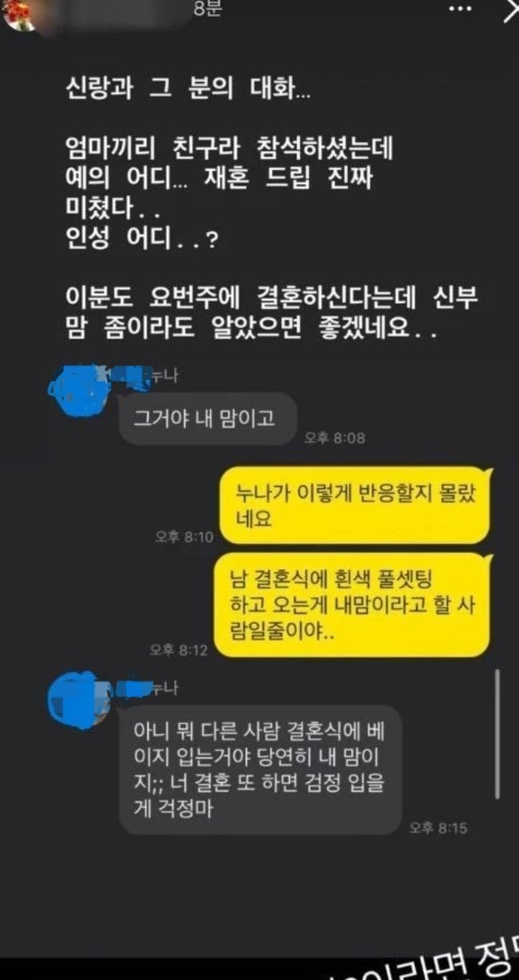Tap the sender name '누나' above the last gray message

coord(164,688)
